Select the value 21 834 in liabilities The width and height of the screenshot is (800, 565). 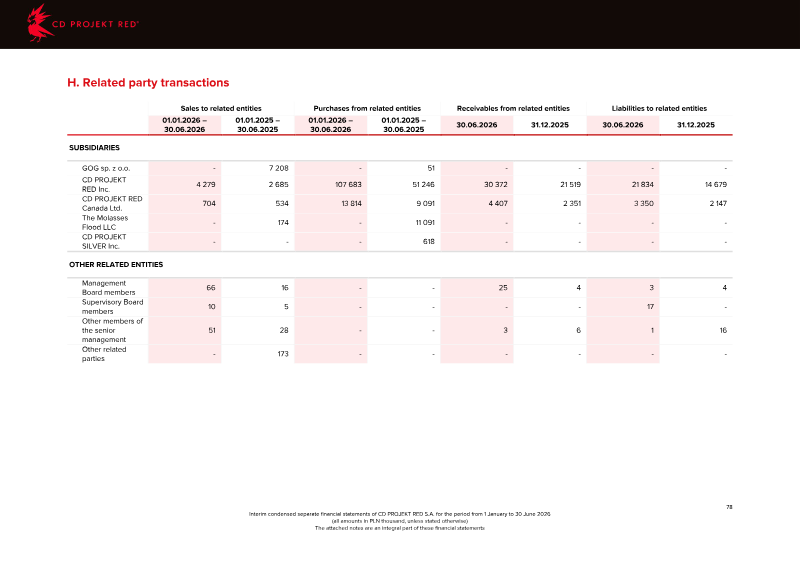642,184
